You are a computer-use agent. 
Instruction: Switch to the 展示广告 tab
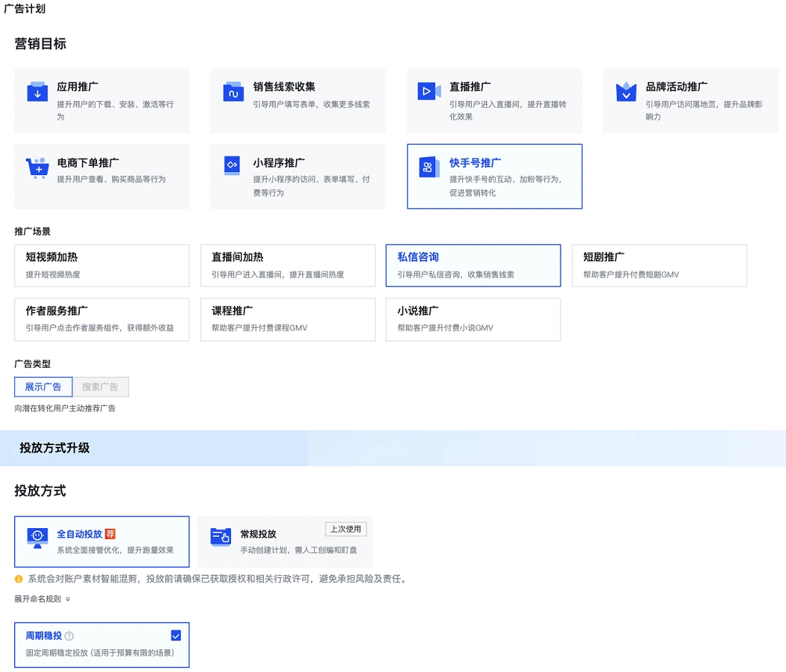pyautogui.click(x=43, y=386)
